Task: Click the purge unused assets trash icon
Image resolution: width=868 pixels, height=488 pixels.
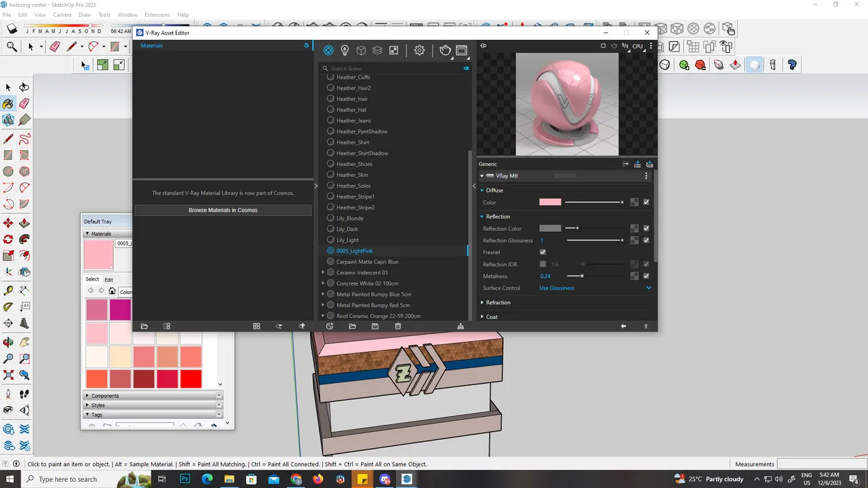Action: pyautogui.click(x=398, y=326)
